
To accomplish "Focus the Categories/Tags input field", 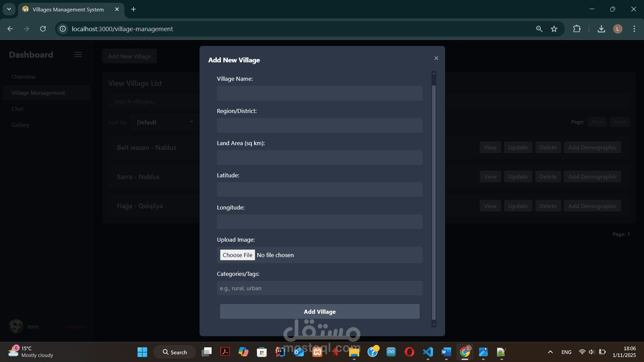I will 319,288.
